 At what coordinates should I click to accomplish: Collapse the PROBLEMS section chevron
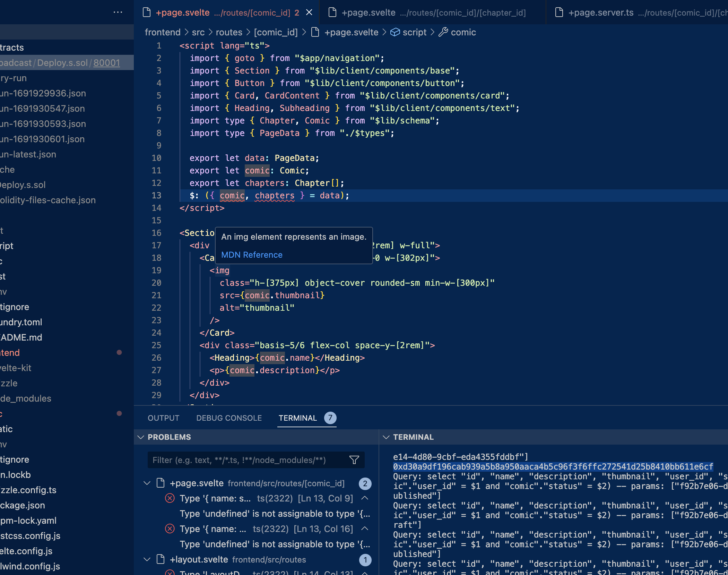click(141, 437)
